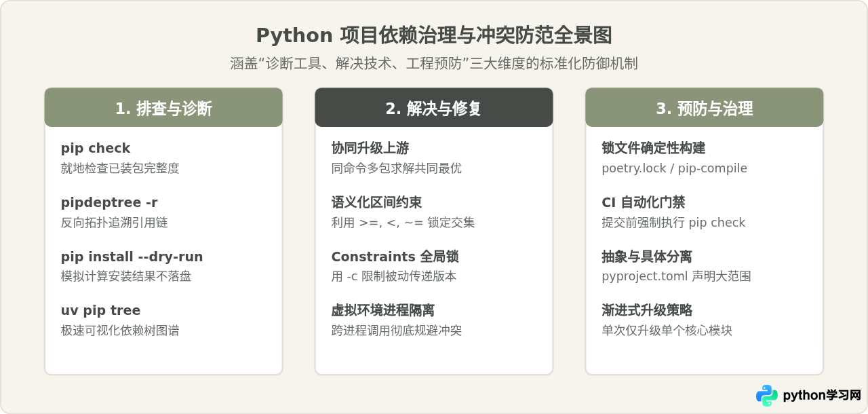Click the '抽象与具体分离' heading
Viewport: 868px width, 414px height.
pos(647,257)
